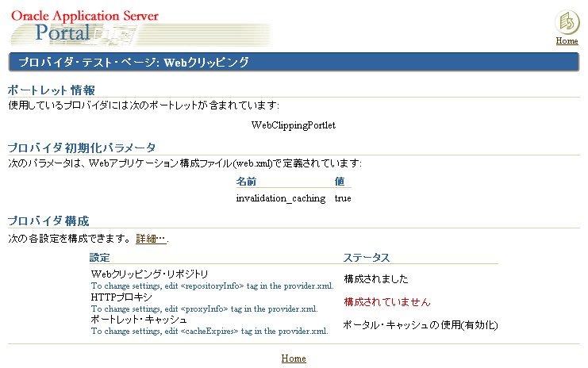Click the ポートレット情報 section heading
Image resolution: width=588 pixels, height=368 pixels.
tap(52, 90)
